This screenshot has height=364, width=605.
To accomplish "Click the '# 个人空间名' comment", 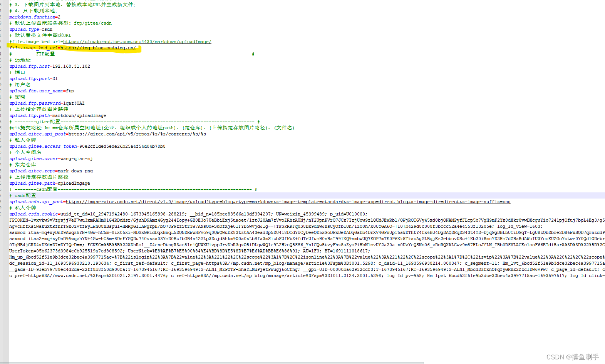I will point(25,152).
